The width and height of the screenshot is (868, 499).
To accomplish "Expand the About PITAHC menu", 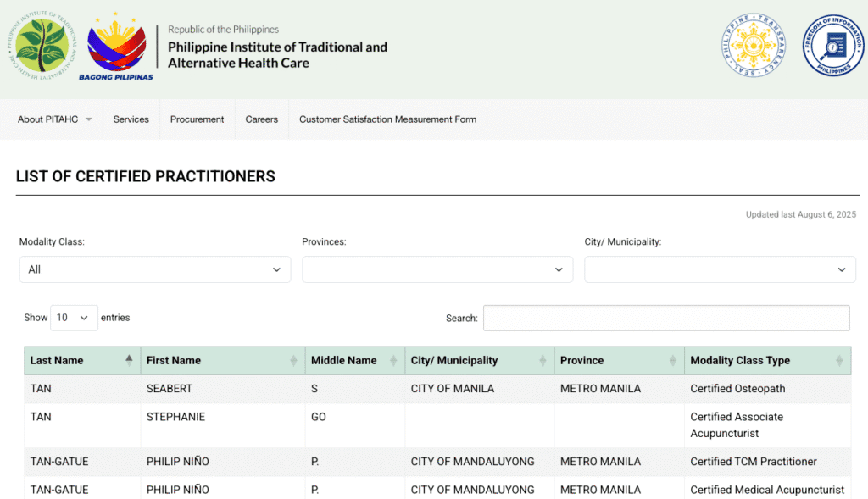I will (54, 119).
